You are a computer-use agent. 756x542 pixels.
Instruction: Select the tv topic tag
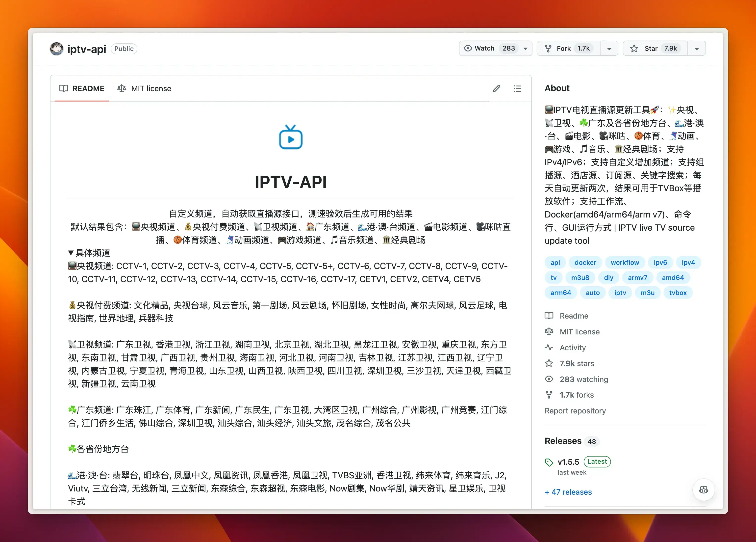553,277
